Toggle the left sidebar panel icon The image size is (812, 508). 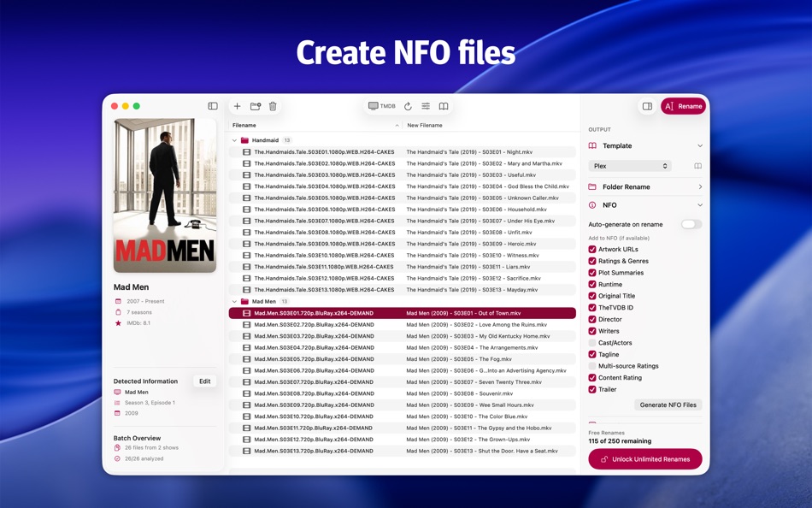[211, 106]
